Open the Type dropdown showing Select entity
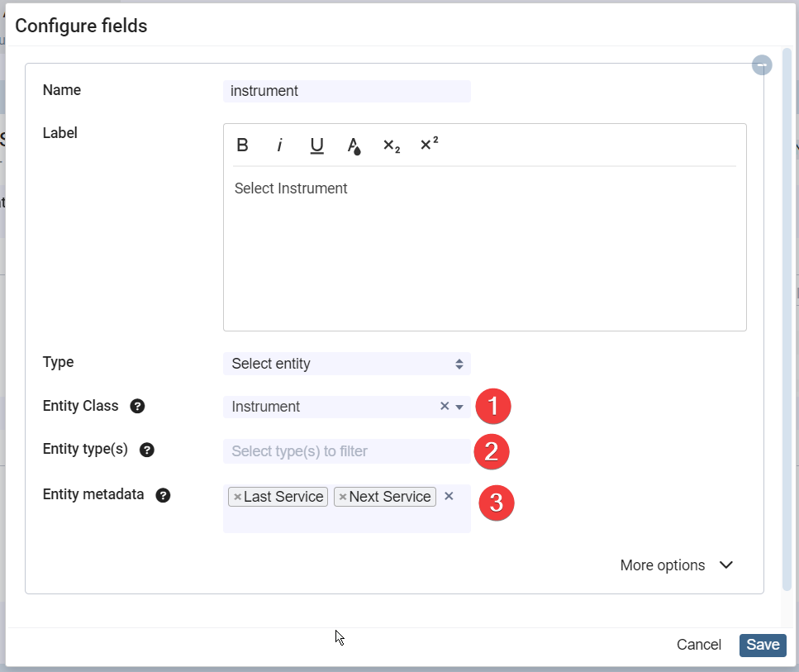The height and width of the screenshot is (672, 799). tap(346, 364)
